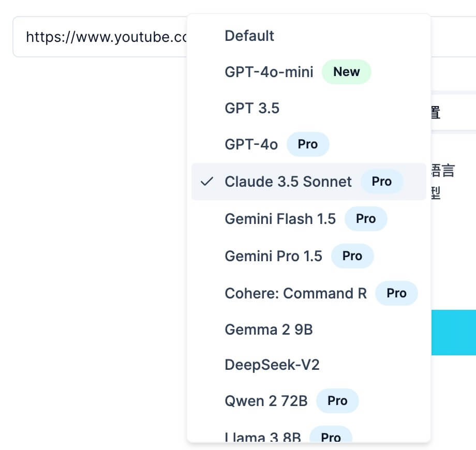Select the Default model option
This screenshot has width=476, height=450.
click(249, 36)
